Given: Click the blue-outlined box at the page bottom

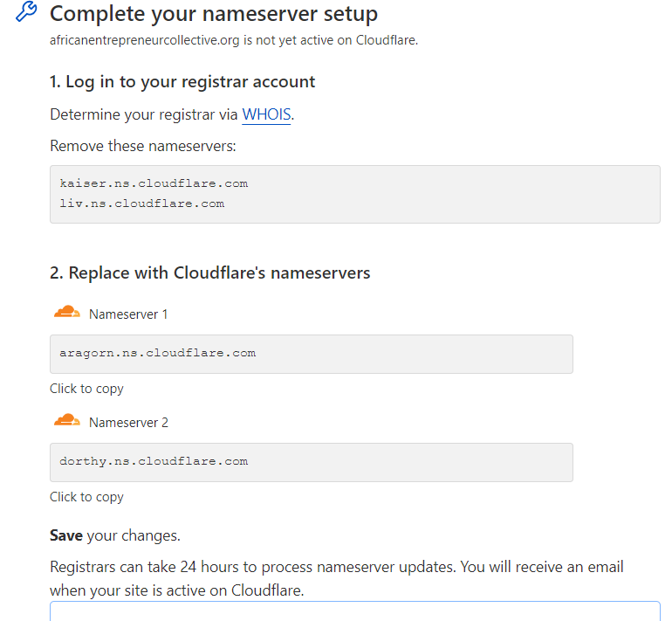Looking at the screenshot, I should 354,611.
